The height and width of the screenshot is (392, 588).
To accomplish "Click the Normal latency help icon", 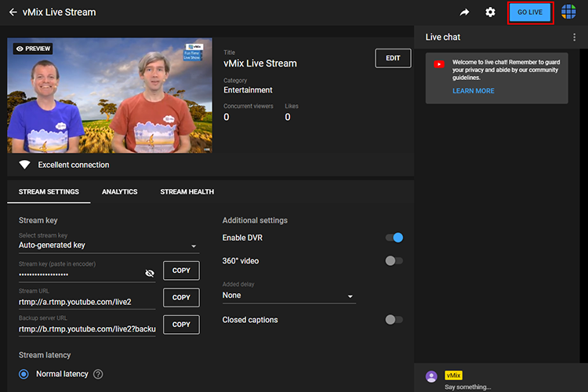I will pos(98,374).
